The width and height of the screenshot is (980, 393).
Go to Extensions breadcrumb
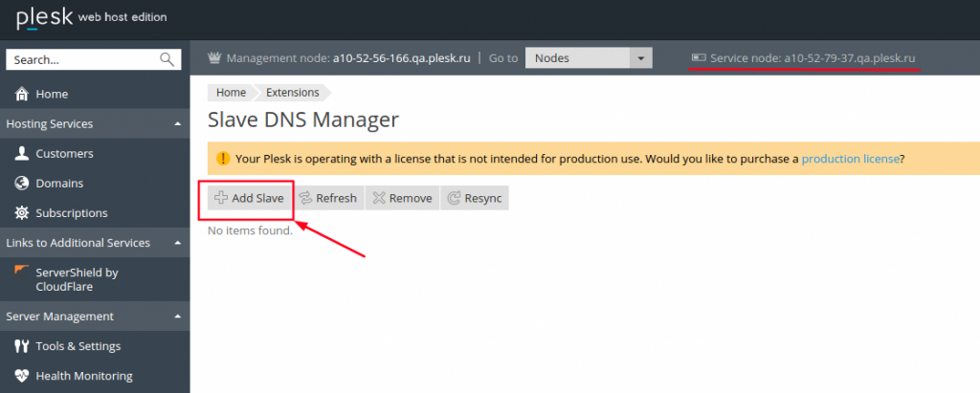click(x=293, y=93)
